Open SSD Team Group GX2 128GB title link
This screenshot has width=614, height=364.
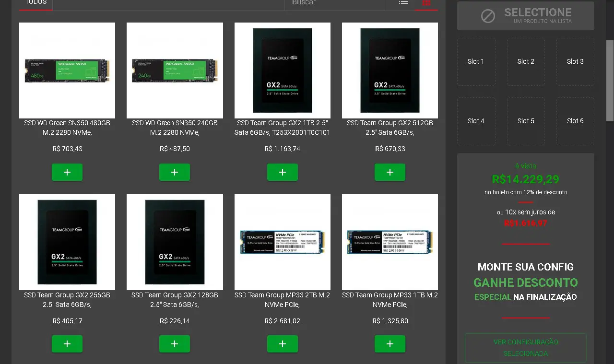click(175, 300)
